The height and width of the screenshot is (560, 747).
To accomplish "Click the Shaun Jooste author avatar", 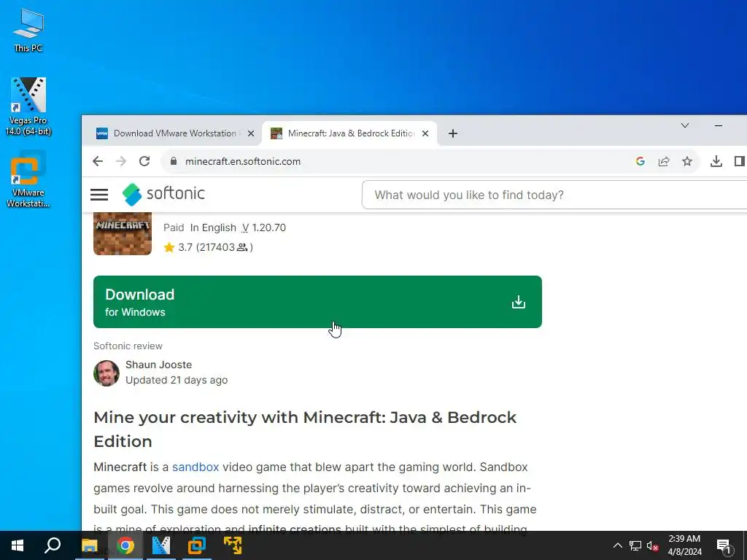I will (x=107, y=373).
